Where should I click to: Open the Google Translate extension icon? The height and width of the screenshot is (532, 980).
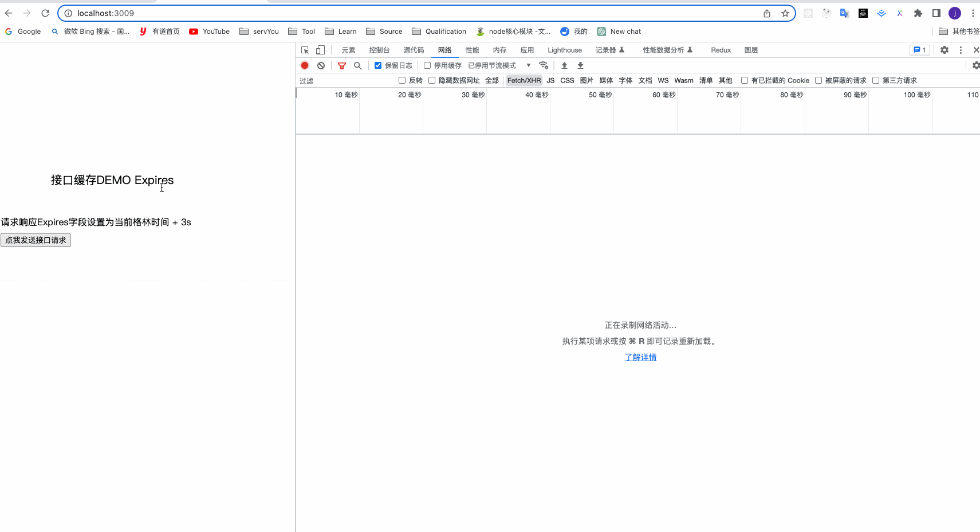click(x=844, y=13)
